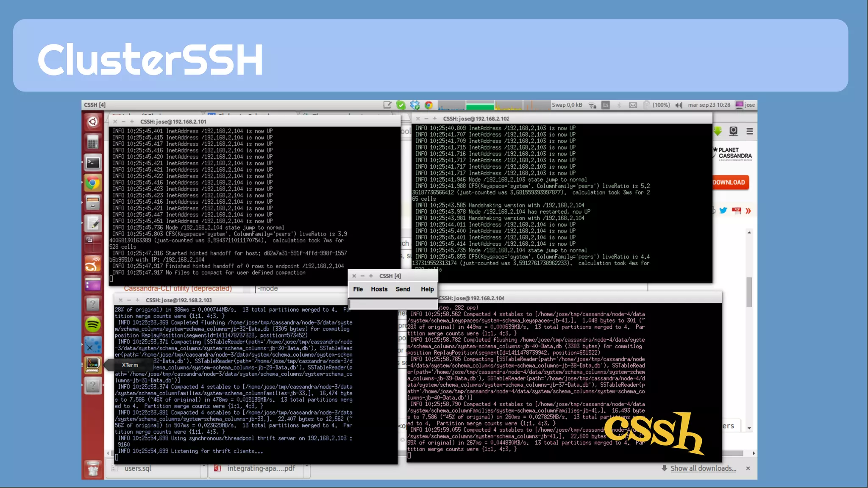The width and height of the screenshot is (868, 488).
Task: Launch the calculator from the dock
Action: point(93,142)
